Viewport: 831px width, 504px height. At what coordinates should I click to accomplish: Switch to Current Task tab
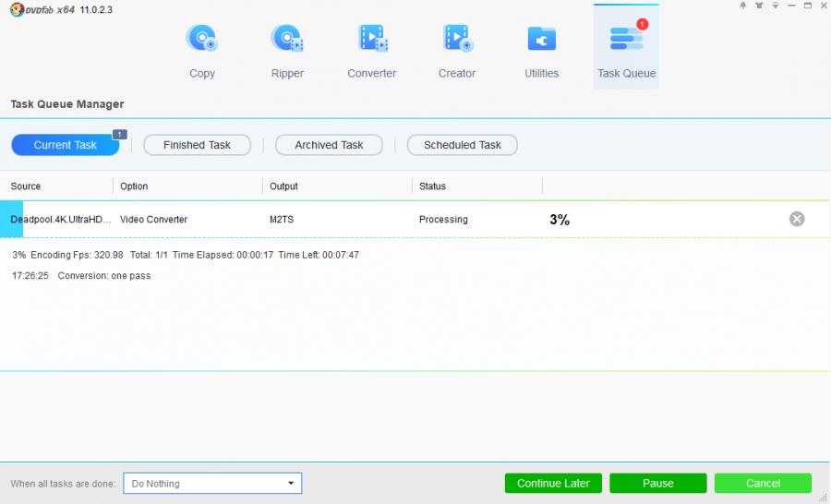66,145
